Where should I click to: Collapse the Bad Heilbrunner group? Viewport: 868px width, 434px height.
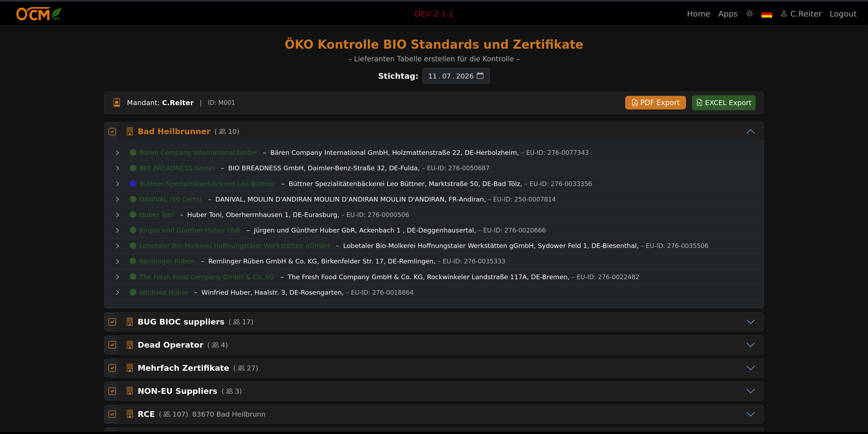[750, 131]
